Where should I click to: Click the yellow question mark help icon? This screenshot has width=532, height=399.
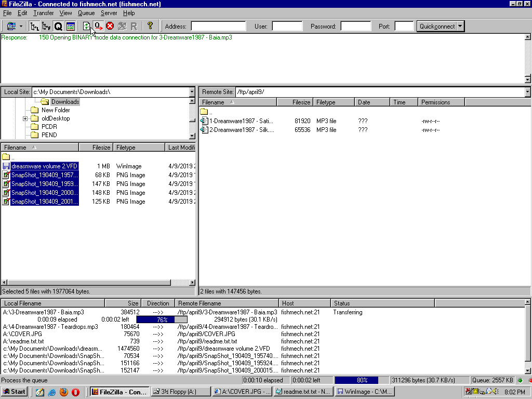pos(150,26)
